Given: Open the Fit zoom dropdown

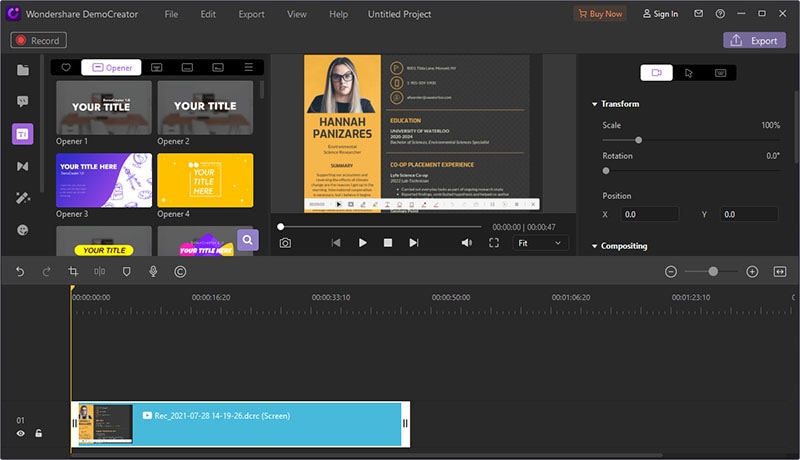Looking at the screenshot, I should (x=540, y=243).
